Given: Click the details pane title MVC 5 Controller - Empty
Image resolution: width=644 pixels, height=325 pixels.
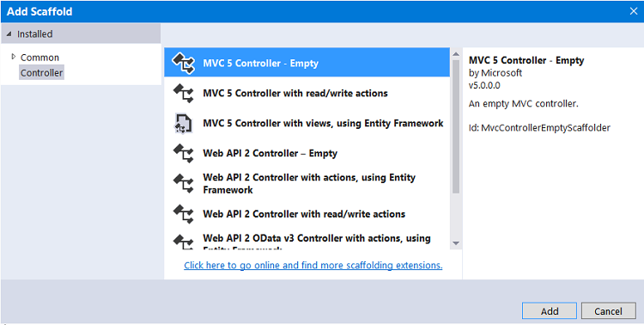Looking at the screenshot, I should click(526, 60).
